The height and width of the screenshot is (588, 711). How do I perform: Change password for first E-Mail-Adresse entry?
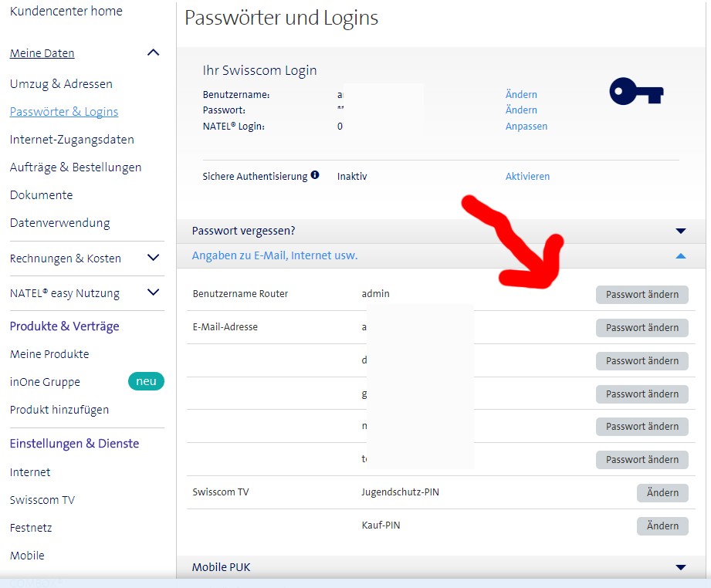point(642,327)
